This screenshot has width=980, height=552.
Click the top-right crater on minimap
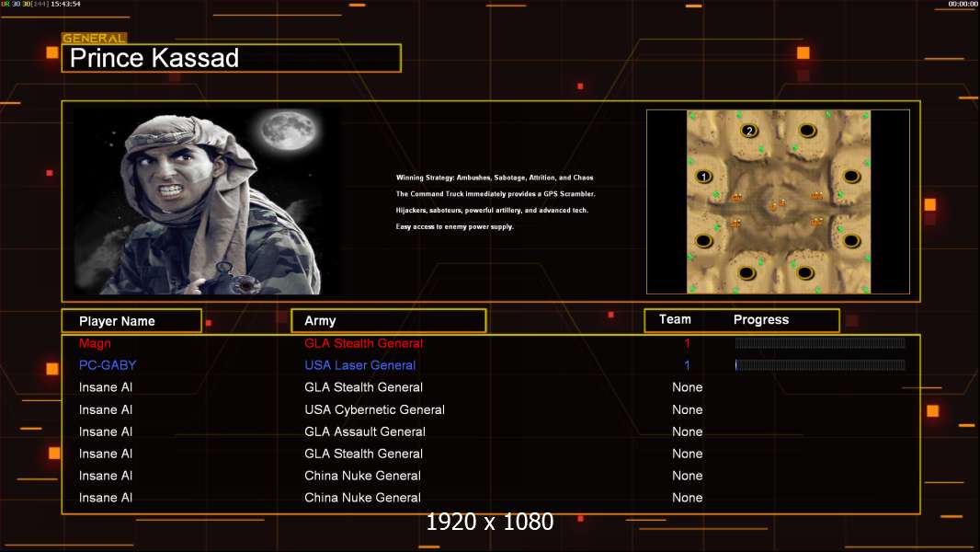point(807,131)
